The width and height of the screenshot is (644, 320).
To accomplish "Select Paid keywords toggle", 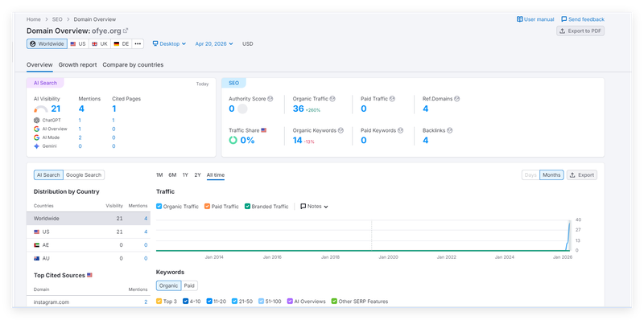I will pyautogui.click(x=189, y=285).
